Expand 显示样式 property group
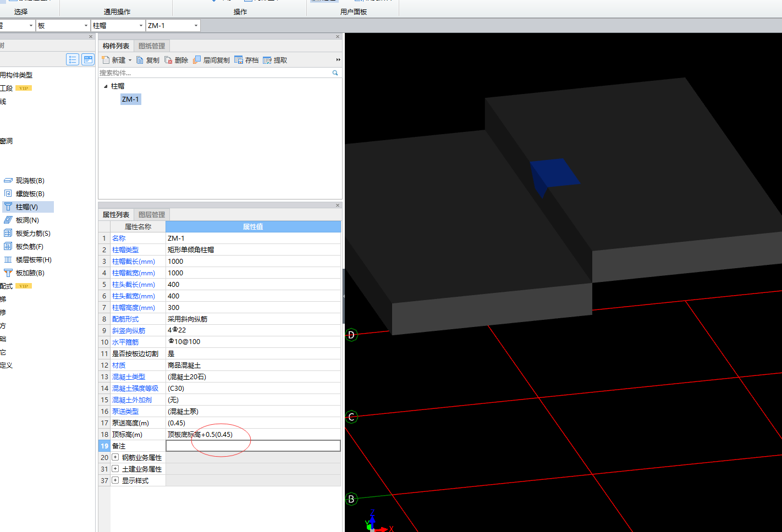Viewport: 782px width, 532px height. click(x=115, y=480)
